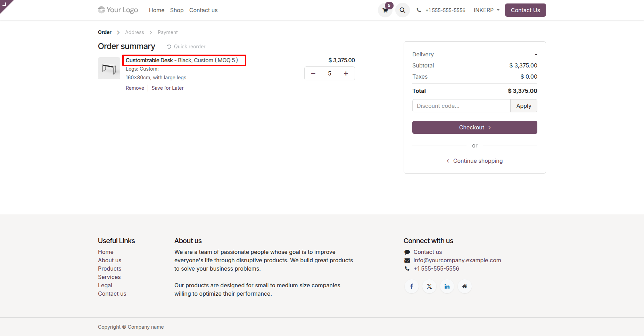
Task: Open footer Services link
Action: 109,277
